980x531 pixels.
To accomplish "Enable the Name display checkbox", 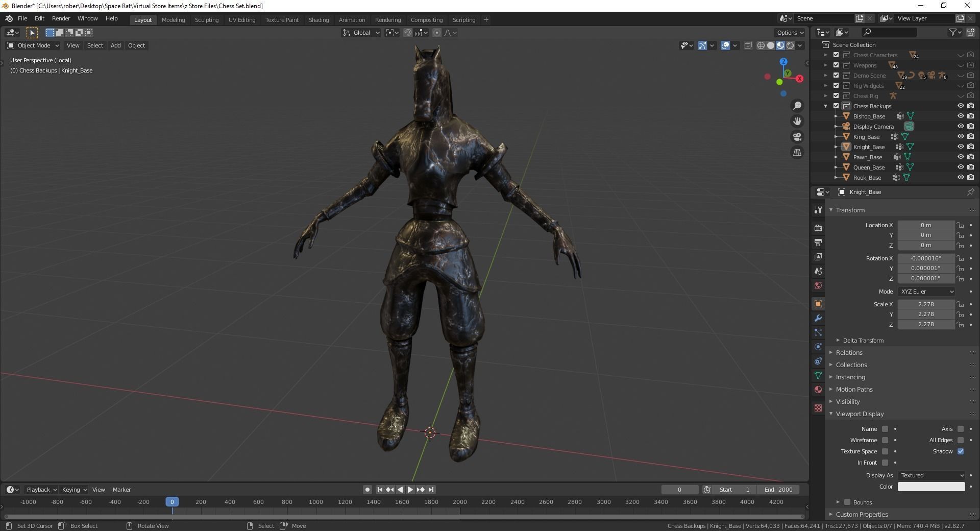I will click(885, 429).
